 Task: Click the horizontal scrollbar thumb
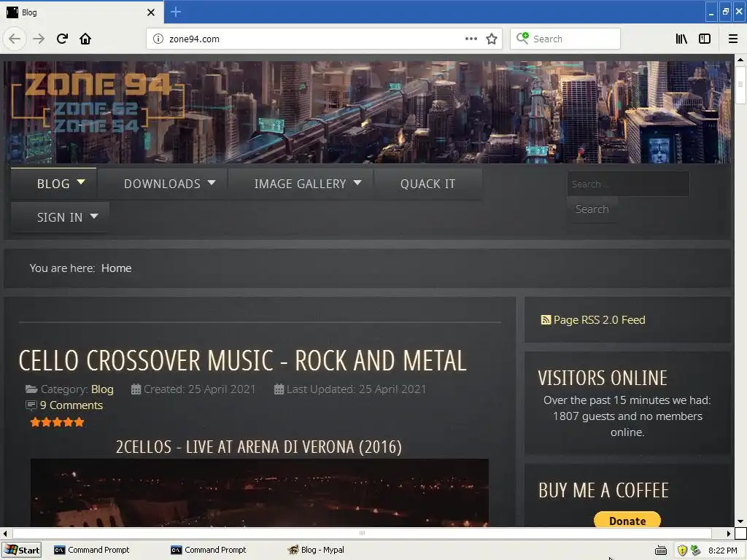(362, 533)
